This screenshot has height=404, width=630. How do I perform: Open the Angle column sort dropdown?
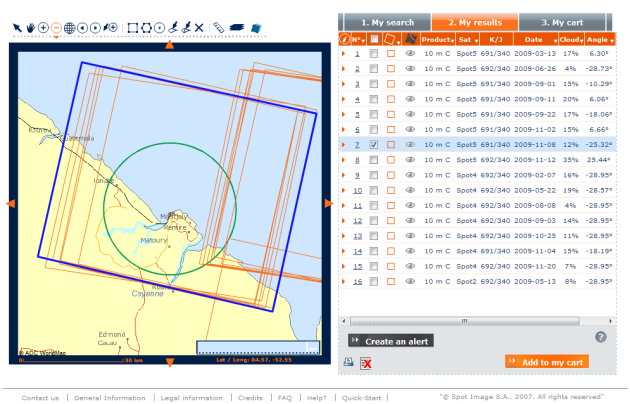pos(612,41)
